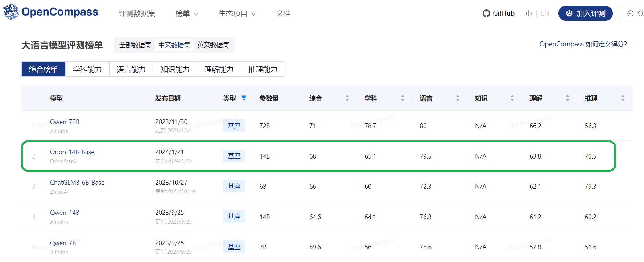Image resolution: width=644 pixels, height=262 pixels.
Task: Sort by 语言 score column
Action: click(x=458, y=98)
